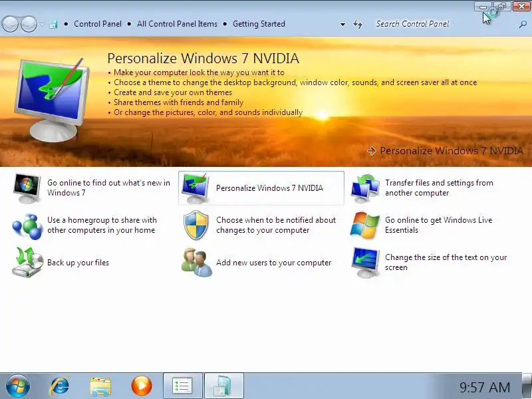Screen dimensions: 532x399
Task: Click the Control Panel icon in address bar
Action: [x=53, y=24]
